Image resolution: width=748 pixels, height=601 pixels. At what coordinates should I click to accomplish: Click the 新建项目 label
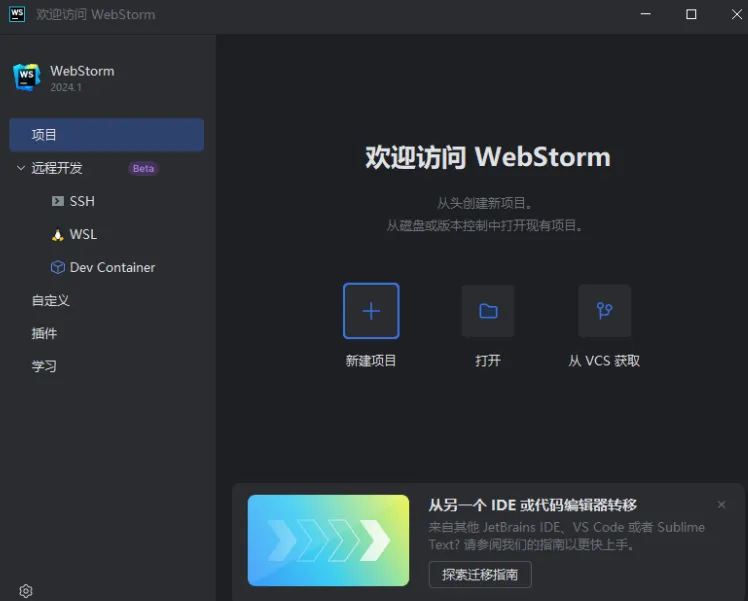click(x=371, y=361)
